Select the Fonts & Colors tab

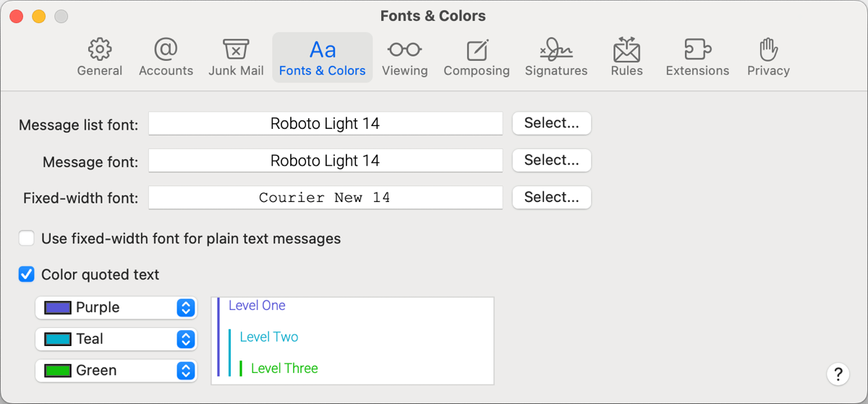[x=322, y=57]
